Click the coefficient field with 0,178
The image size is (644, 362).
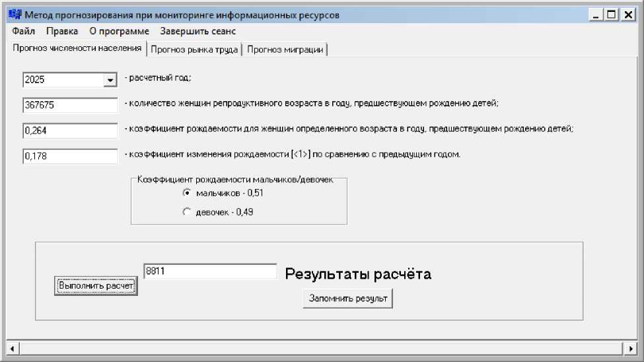pyautogui.click(x=70, y=156)
